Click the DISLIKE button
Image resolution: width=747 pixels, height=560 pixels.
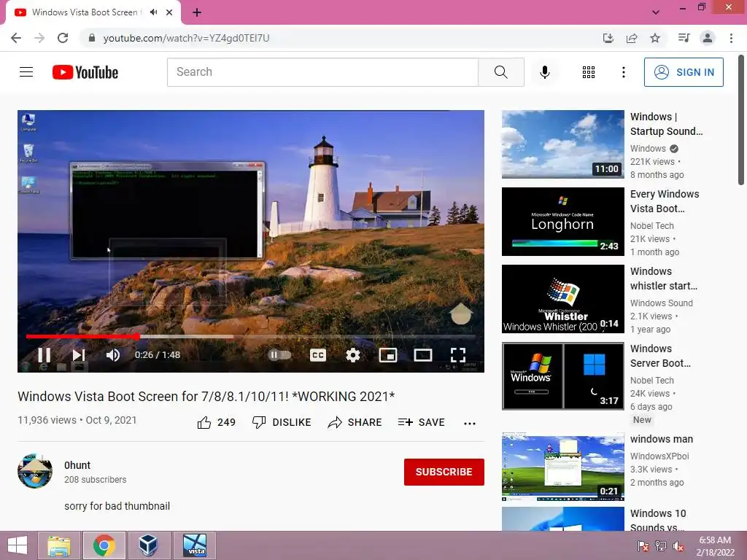tap(282, 422)
